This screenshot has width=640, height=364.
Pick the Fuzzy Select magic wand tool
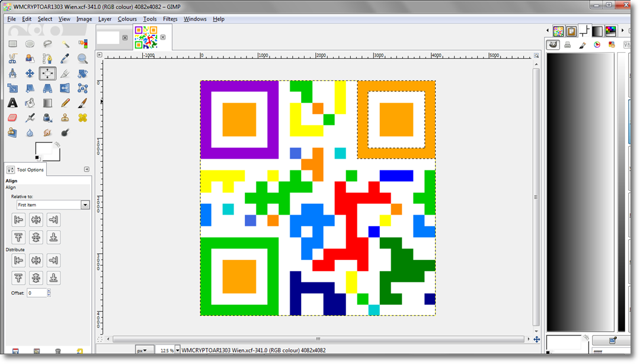65,44
